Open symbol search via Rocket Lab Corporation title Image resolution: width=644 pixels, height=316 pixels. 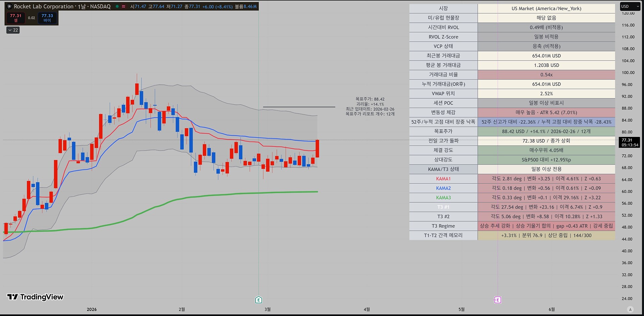tap(62, 6)
